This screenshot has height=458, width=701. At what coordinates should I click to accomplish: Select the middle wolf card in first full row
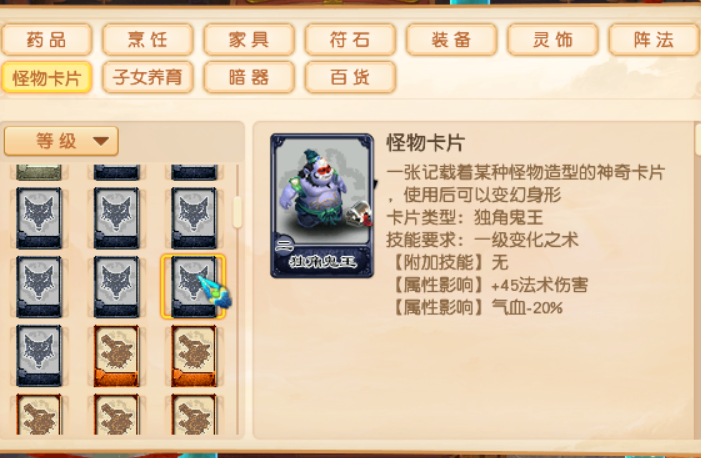click(x=116, y=218)
